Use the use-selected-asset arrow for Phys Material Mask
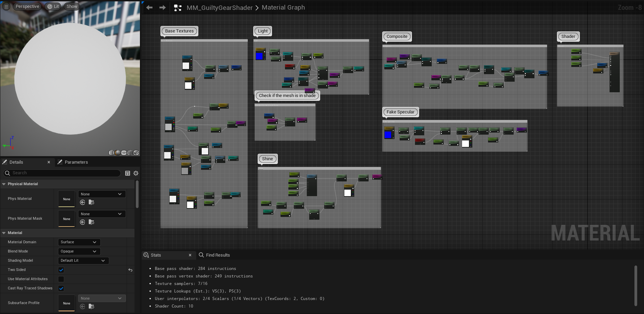Screen dimensions: 644x314 82,222
